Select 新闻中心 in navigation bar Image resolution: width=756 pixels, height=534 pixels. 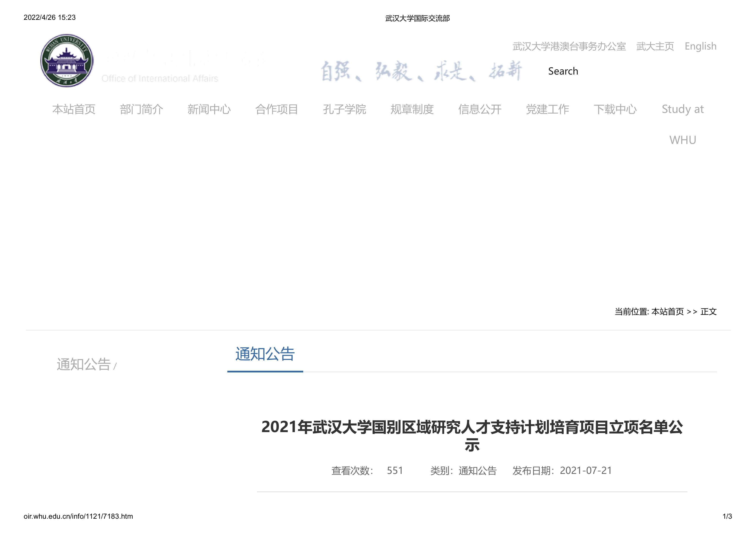pos(209,109)
